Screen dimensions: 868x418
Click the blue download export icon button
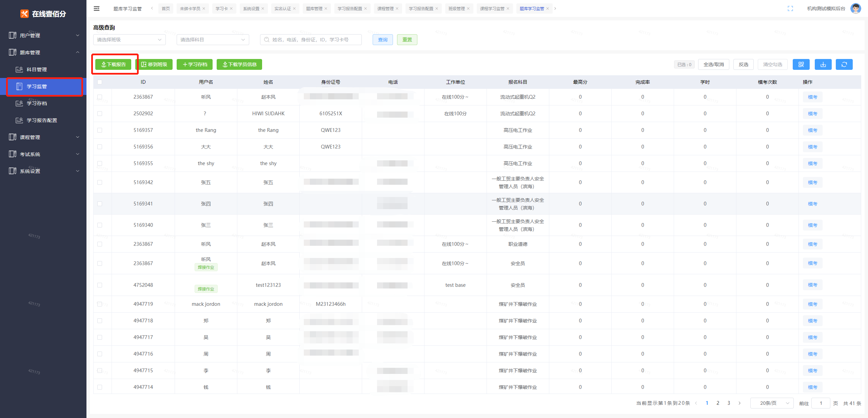(823, 64)
